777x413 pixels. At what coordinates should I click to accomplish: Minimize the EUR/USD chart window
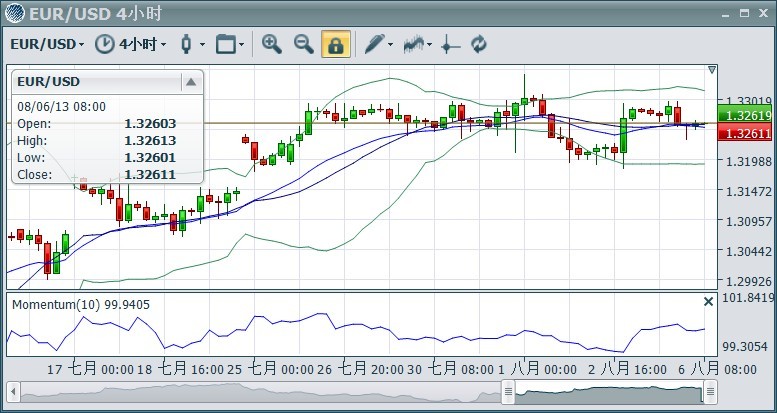click(725, 14)
